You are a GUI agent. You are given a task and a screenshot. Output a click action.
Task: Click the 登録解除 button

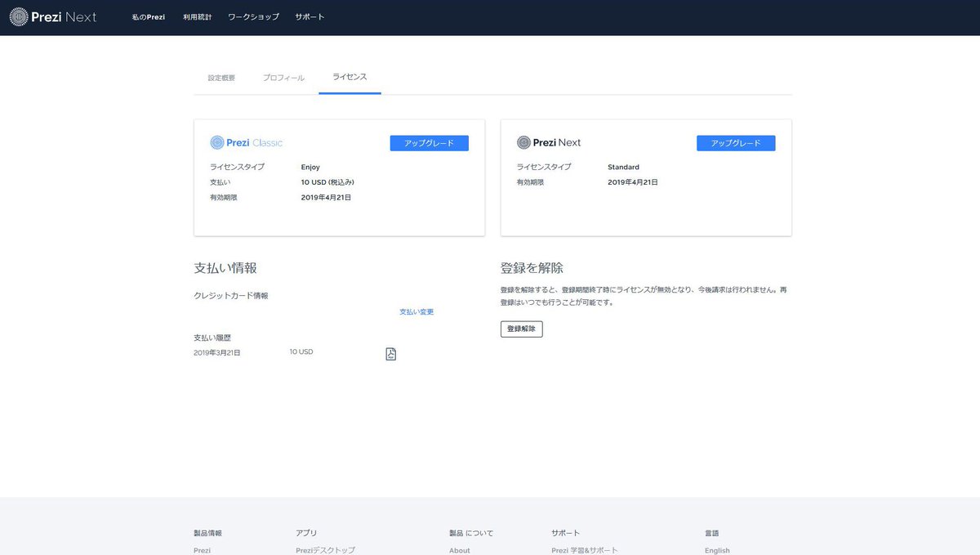(x=521, y=329)
